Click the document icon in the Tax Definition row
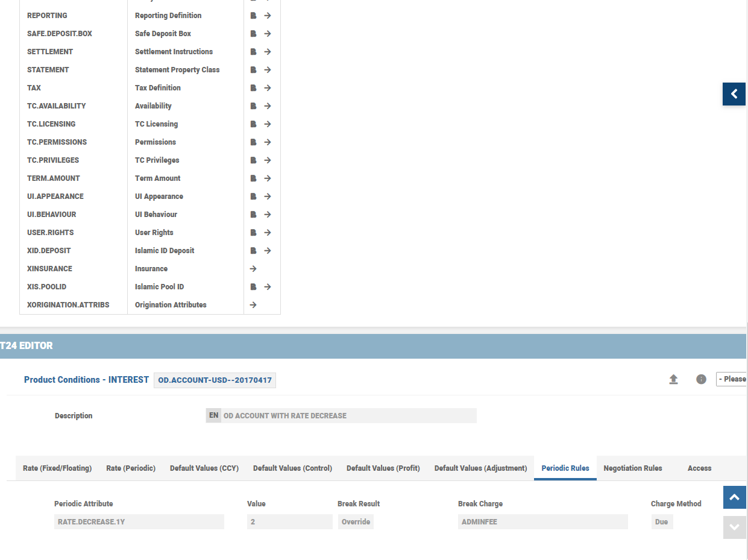The image size is (748, 560). click(254, 88)
